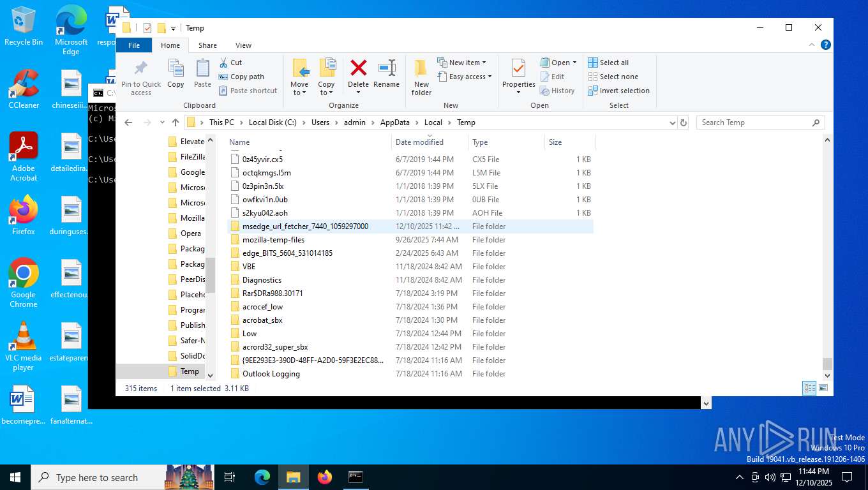Open Task View on the taskbar

pyautogui.click(x=230, y=477)
